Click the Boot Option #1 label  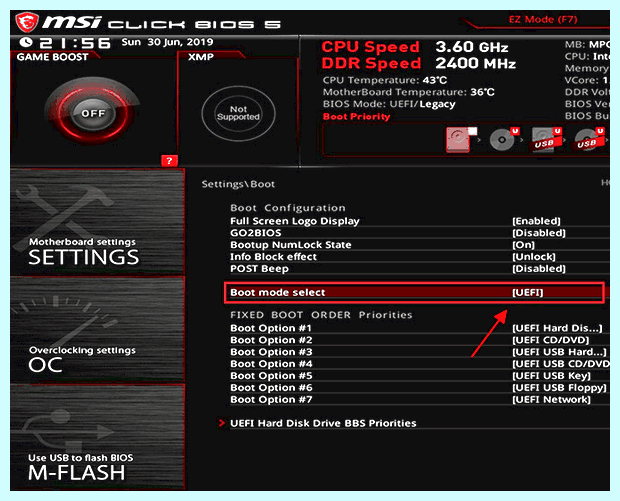[271, 328]
